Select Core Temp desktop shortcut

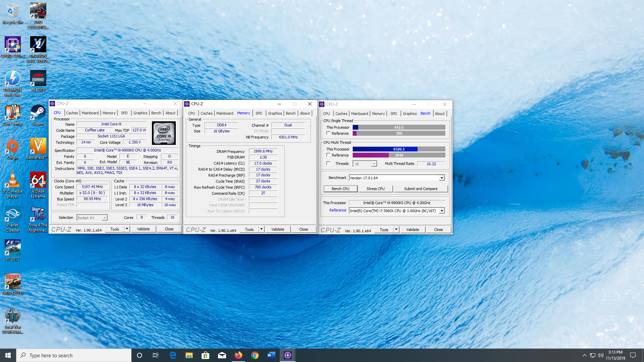coord(13,115)
